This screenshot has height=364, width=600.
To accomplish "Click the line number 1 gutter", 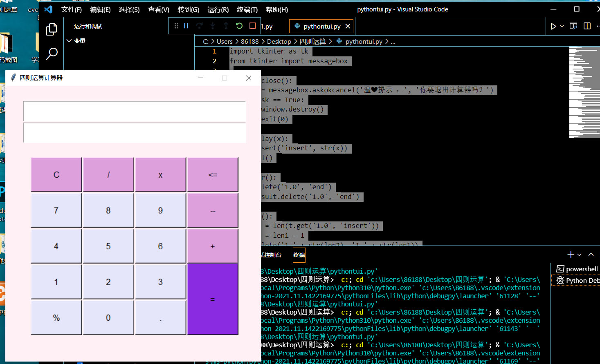I will pos(214,51).
